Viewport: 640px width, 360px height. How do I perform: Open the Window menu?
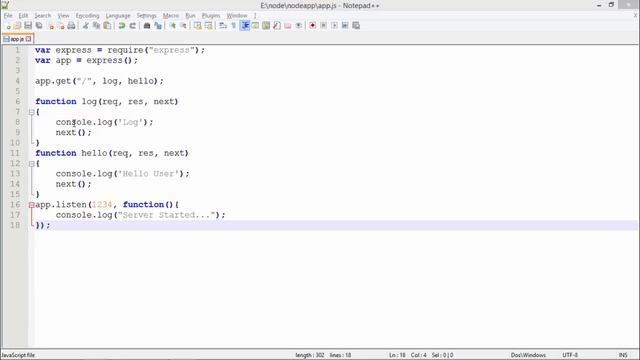click(237, 16)
